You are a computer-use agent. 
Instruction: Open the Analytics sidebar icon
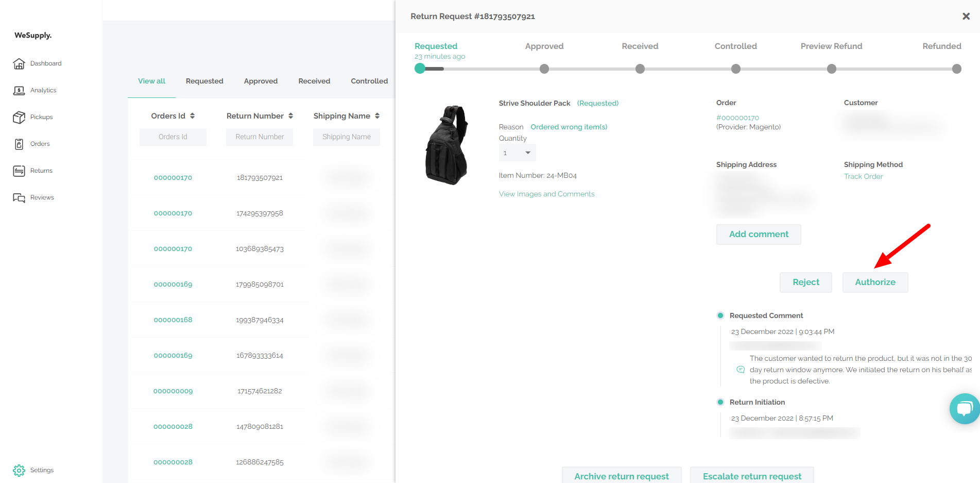[x=19, y=90]
